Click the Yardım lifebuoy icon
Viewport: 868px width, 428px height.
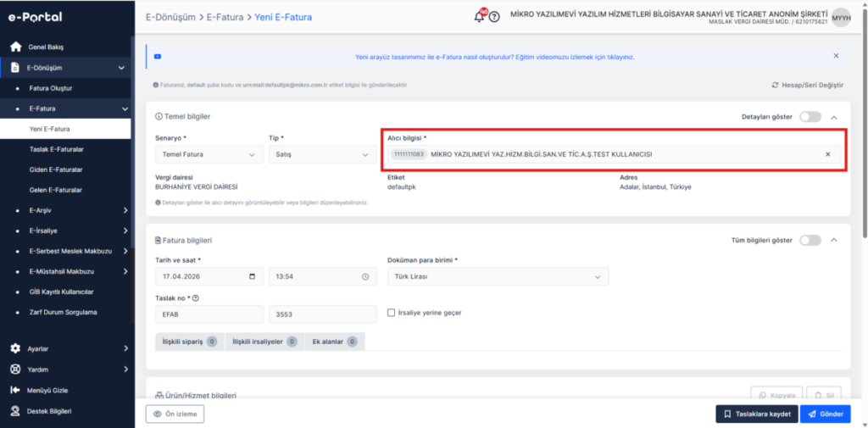tap(15, 370)
